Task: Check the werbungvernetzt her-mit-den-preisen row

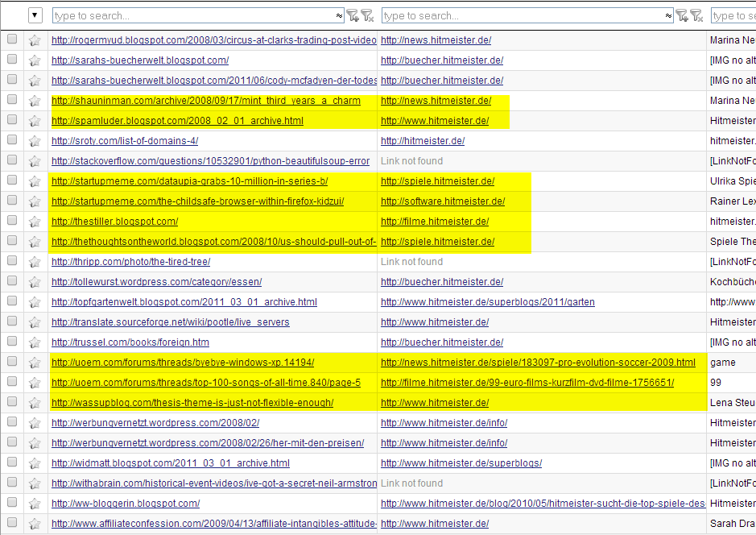Action: pyautogui.click(x=12, y=442)
